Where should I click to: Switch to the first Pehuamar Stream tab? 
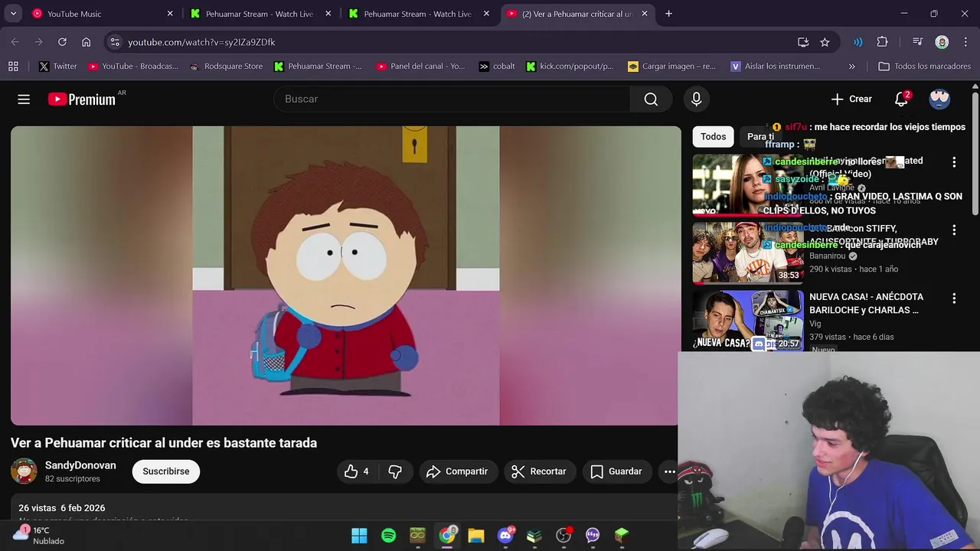coord(260,14)
